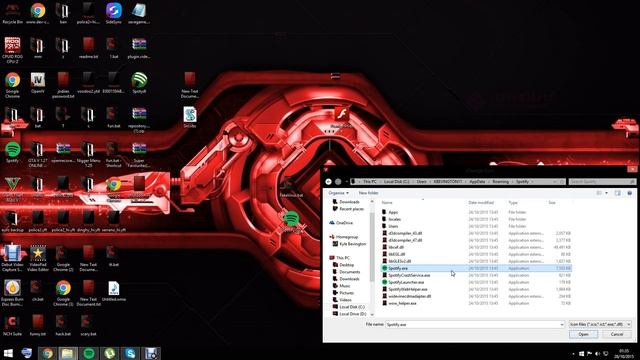Click Roaming in the address path
The height and width of the screenshot is (360, 640).
coord(500,182)
